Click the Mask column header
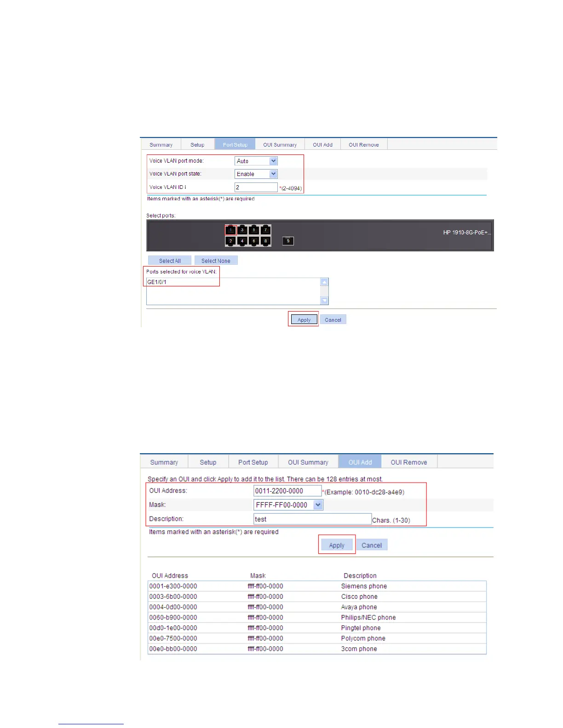563x728 pixels. click(x=258, y=575)
